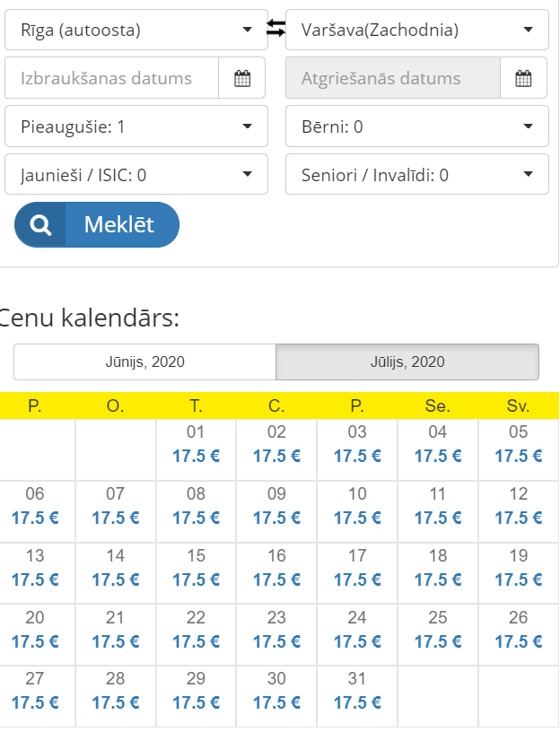
Task: Expand the Pieaugušie passenger count dropdown
Action: pyautogui.click(x=136, y=126)
